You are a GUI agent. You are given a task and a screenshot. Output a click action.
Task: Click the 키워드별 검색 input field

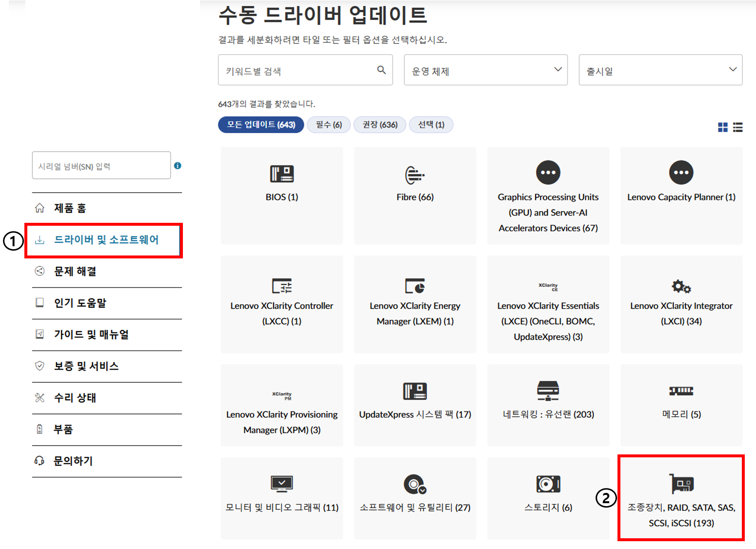click(305, 70)
